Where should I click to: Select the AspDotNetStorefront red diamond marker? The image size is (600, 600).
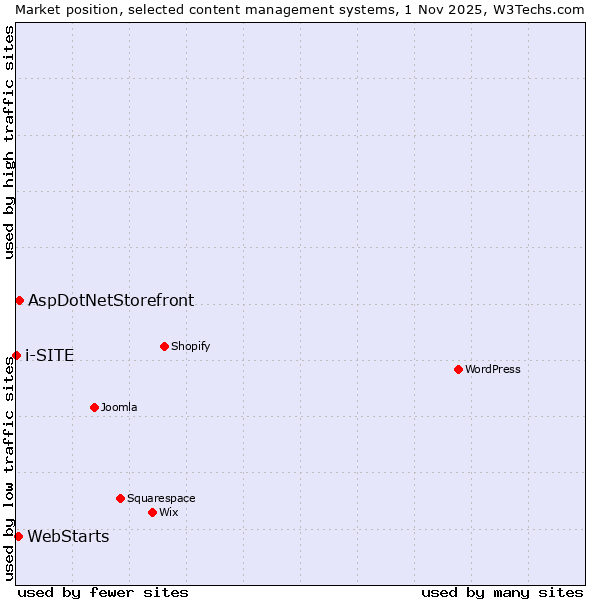tap(19, 300)
